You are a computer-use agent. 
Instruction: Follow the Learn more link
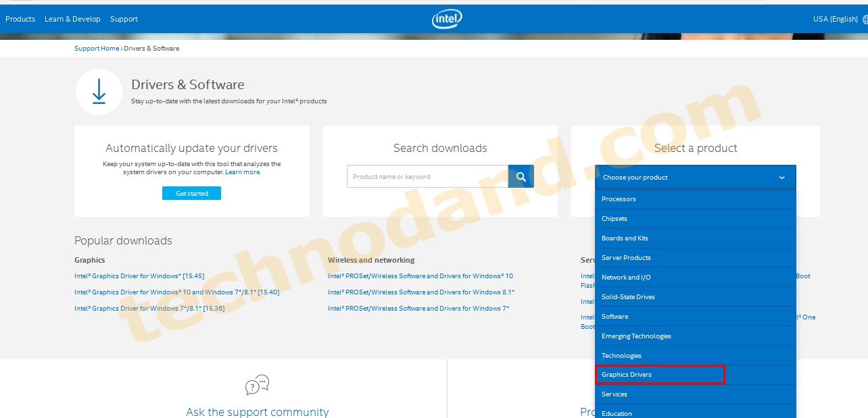(243, 172)
